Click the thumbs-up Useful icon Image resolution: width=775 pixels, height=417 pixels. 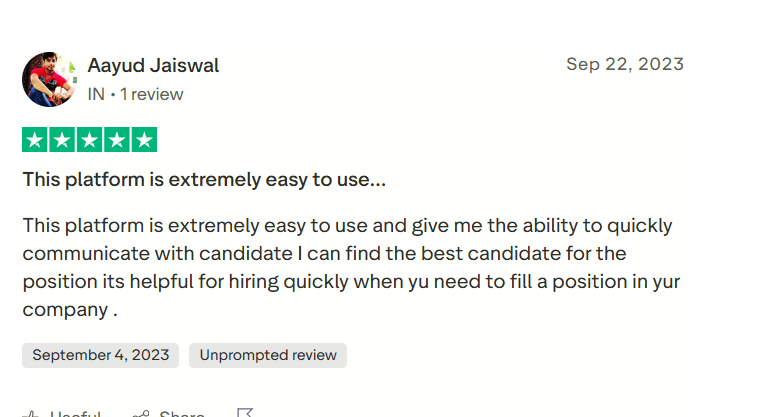pos(31,414)
